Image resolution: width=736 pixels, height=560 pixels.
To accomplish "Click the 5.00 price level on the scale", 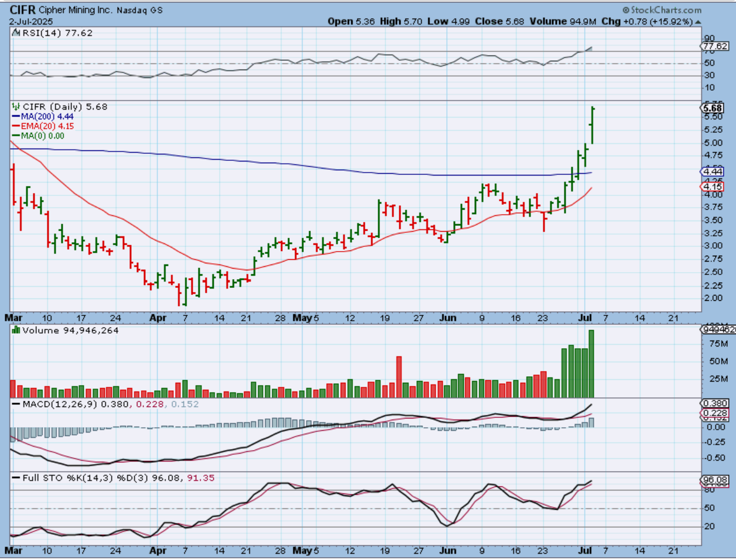I will tap(713, 143).
